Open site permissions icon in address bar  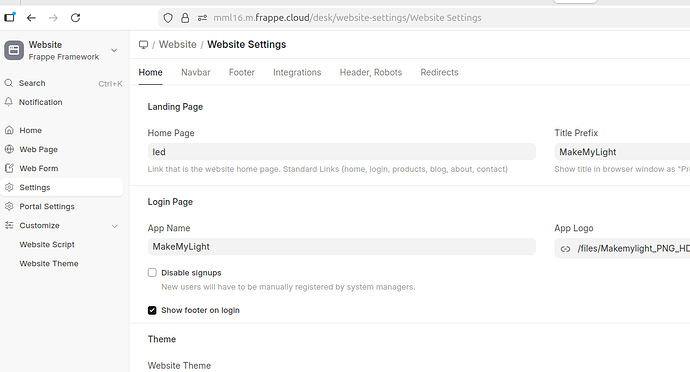(x=202, y=18)
